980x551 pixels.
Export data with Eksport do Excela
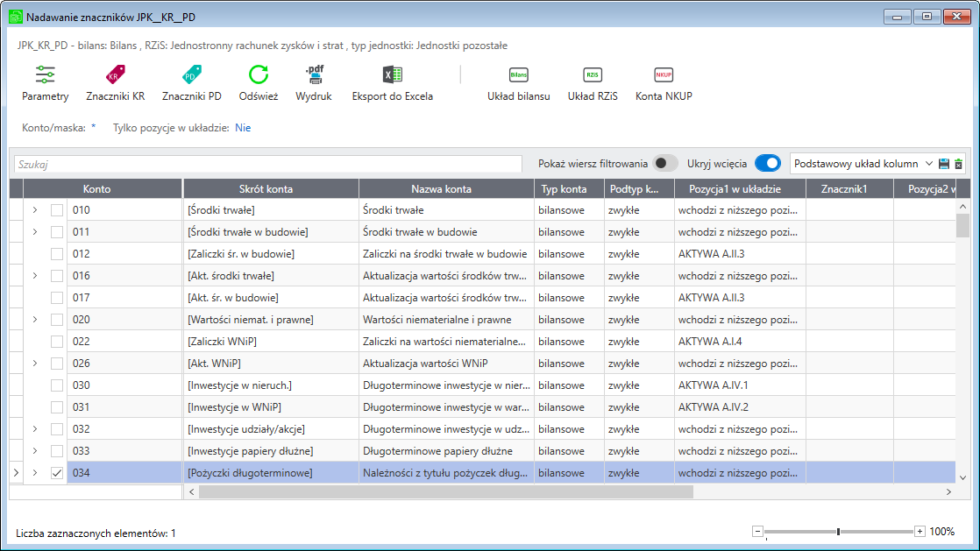(x=392, y=76)
